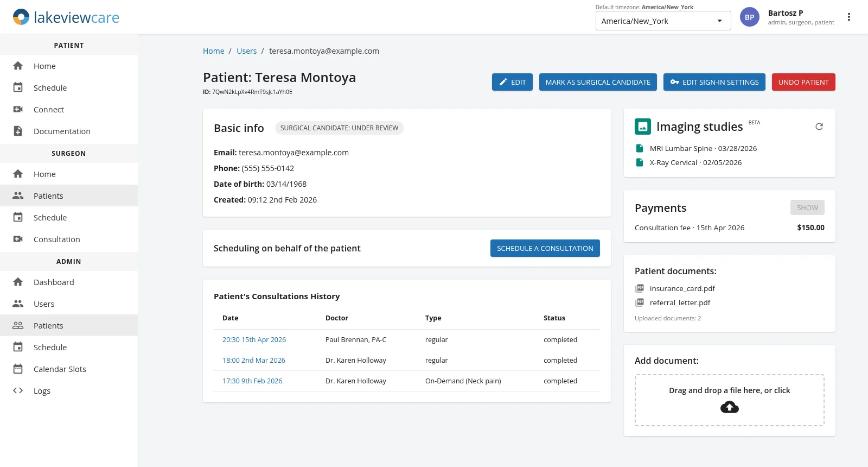Click Edit Sign-In Settings button

tap(714, 82)
